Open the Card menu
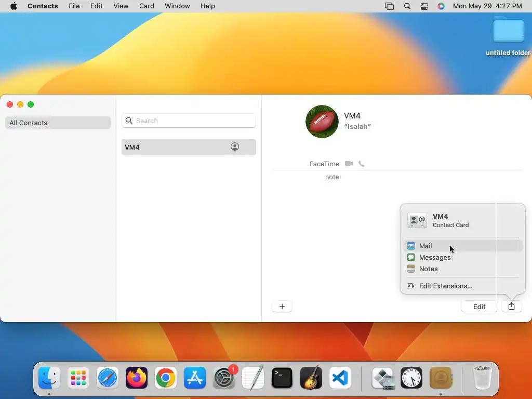Image resolution: width=532 pixels, height=399 pixels. coord(147,6)
